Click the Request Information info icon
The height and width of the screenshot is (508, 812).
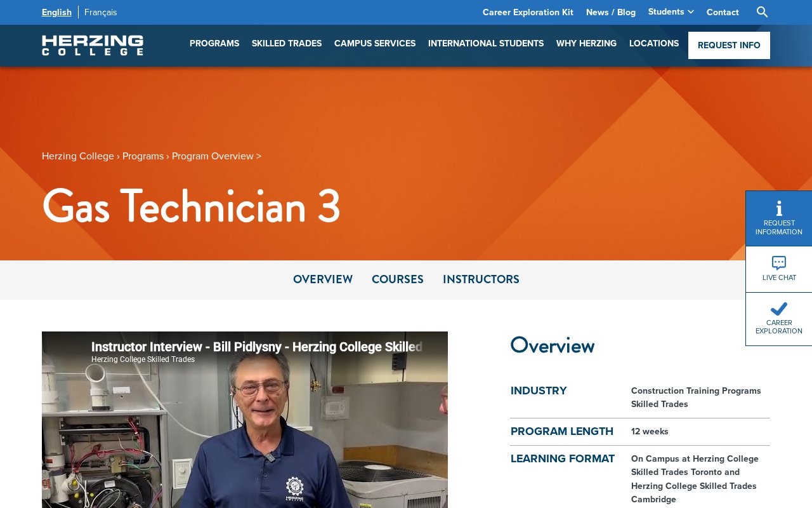[x=779, y=208]
